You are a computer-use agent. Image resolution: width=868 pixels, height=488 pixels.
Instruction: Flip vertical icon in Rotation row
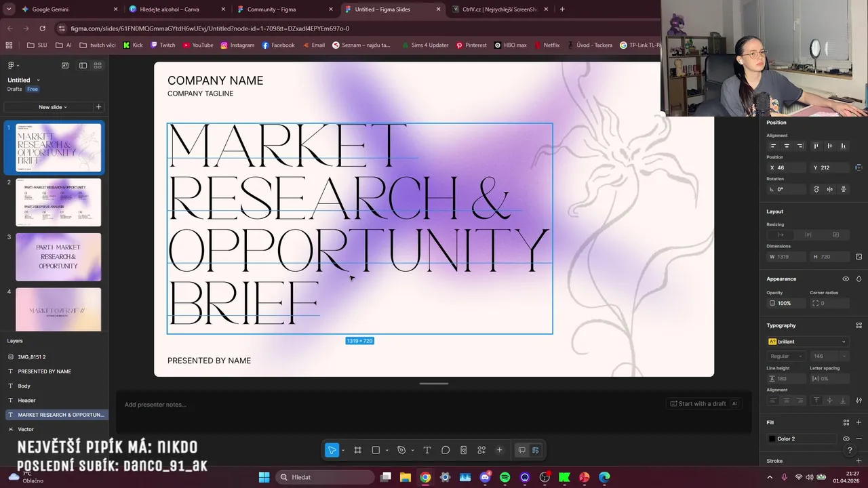tap(844, 189)
